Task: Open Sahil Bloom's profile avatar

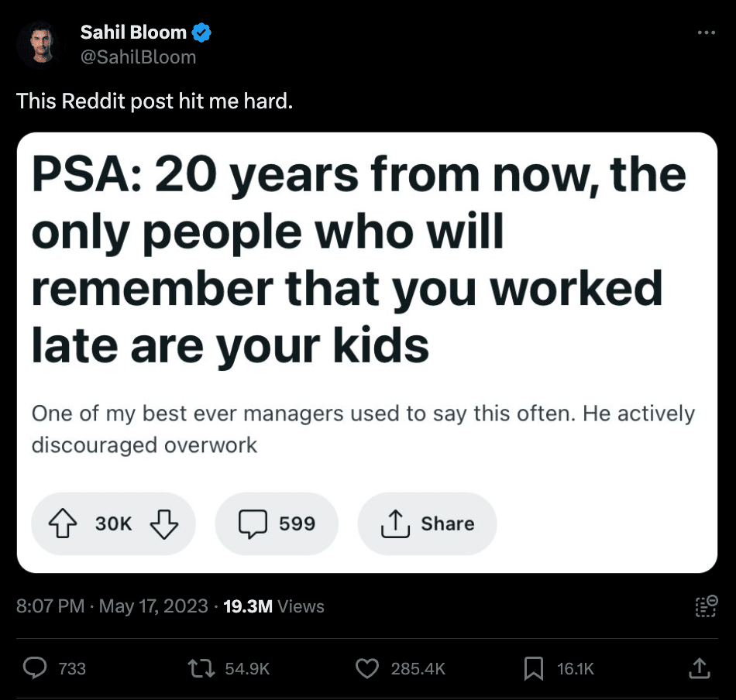Action: (40, 44)
